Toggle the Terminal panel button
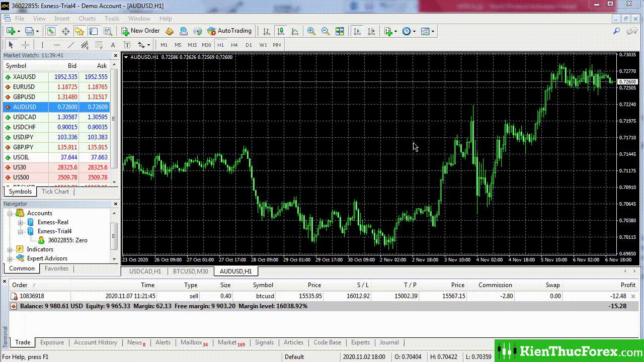The width and height of the screenshot is (644, 362). pyautogui.click(x=94, y=31)
